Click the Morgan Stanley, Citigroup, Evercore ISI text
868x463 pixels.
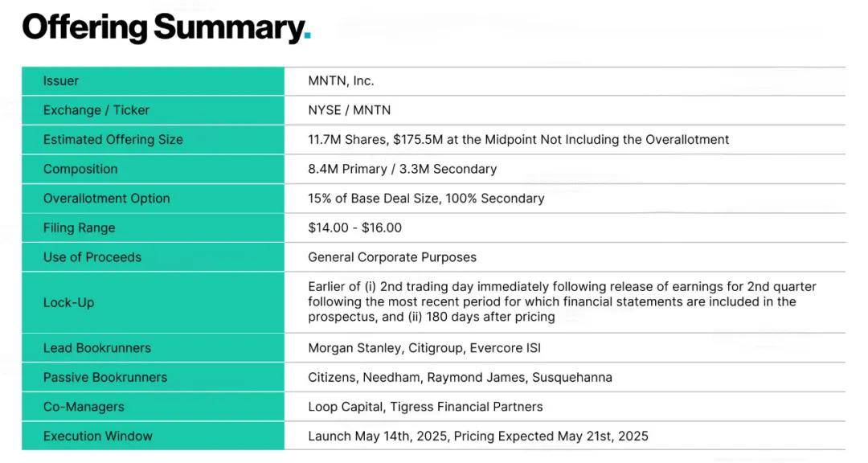click(424, 348)
